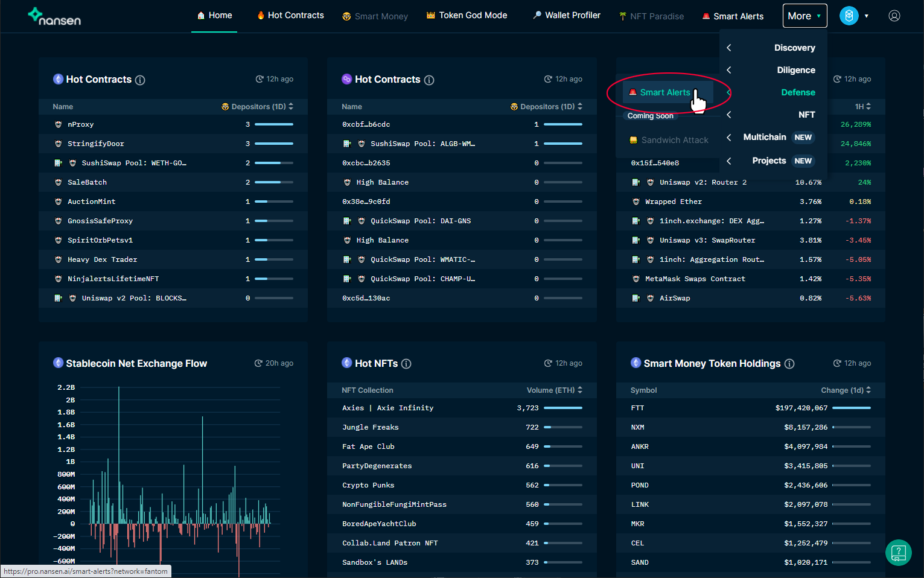The height and width of the screenshot is (578, 924).
Task: Select the GnosisSafeProxy row
Action: 173,221
